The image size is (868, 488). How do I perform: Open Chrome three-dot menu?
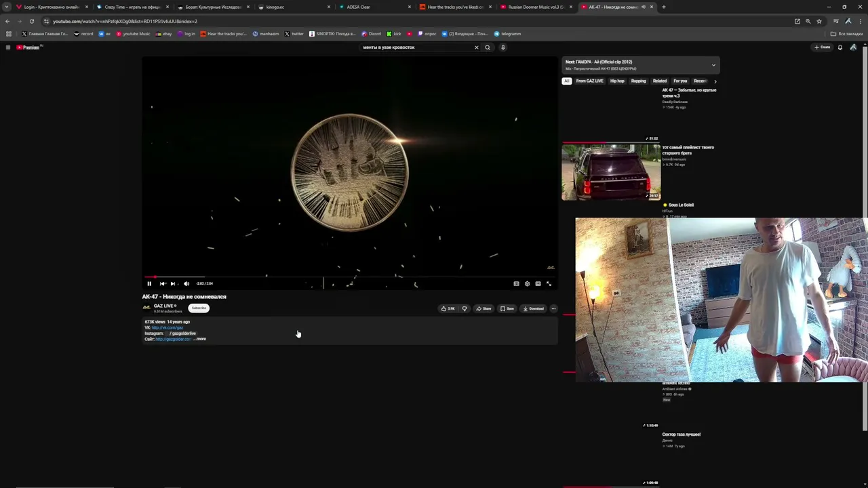pos(860,21)
